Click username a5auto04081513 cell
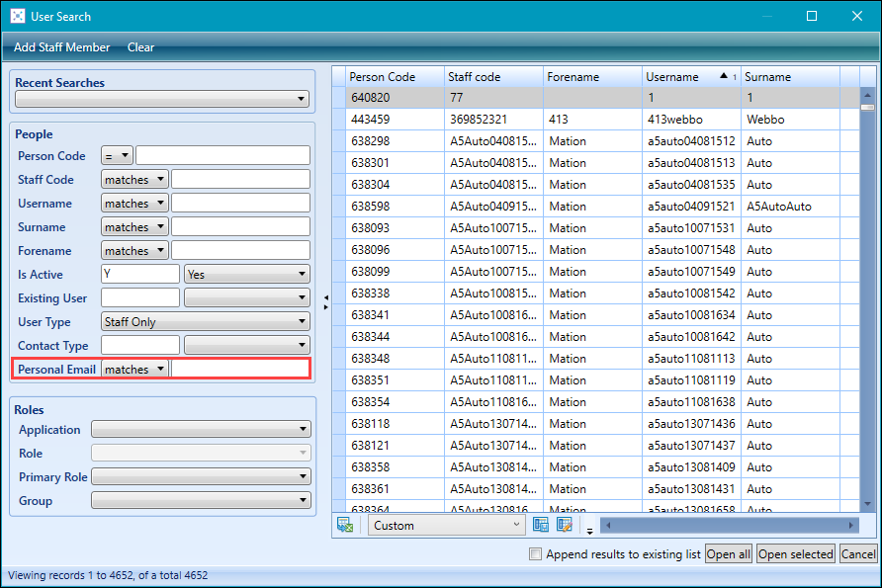This screenshot has width=882, height=588. pyautogui.click(x=692, y=163)
